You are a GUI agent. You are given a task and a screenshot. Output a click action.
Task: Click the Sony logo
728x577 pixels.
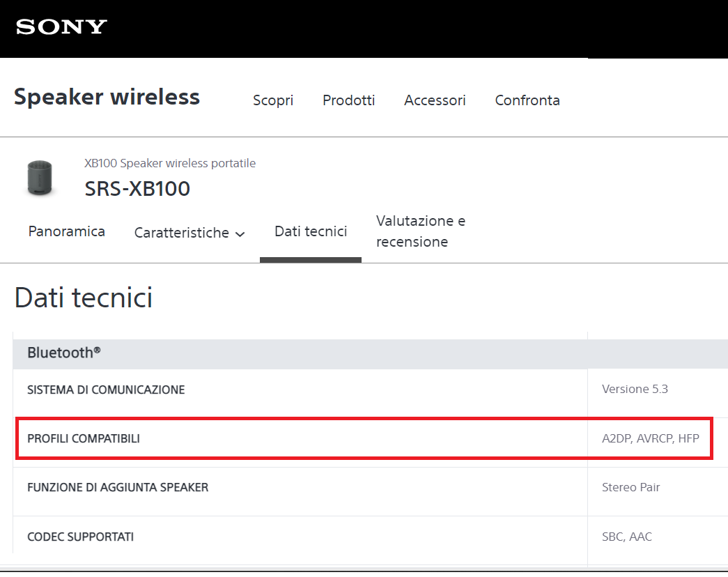click(61, 27)
